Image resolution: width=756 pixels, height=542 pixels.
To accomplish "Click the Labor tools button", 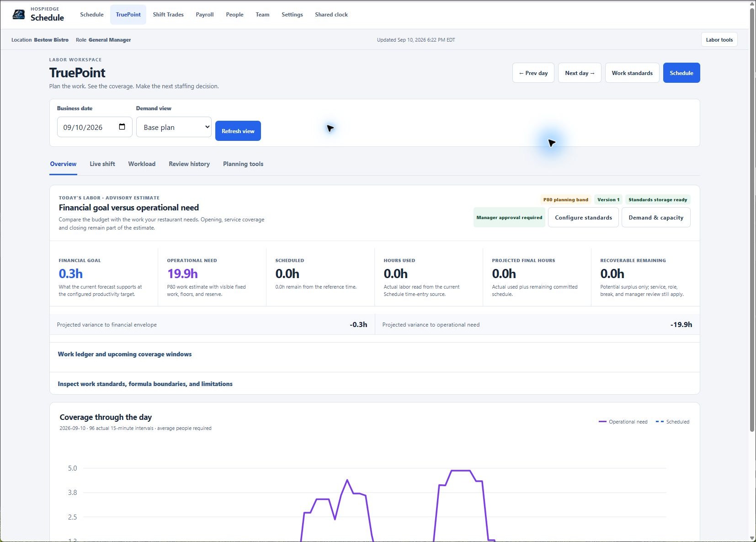I will [x=719, y=40].
